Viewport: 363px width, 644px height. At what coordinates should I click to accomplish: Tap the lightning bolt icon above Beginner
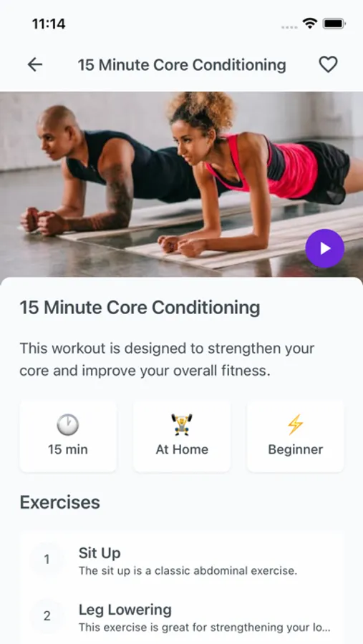pos(295,424)
